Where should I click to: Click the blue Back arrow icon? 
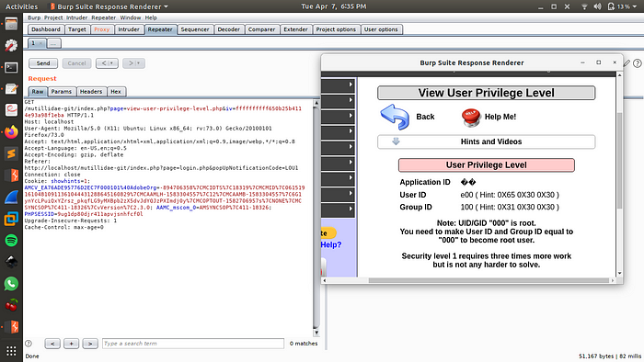[395, 117]
